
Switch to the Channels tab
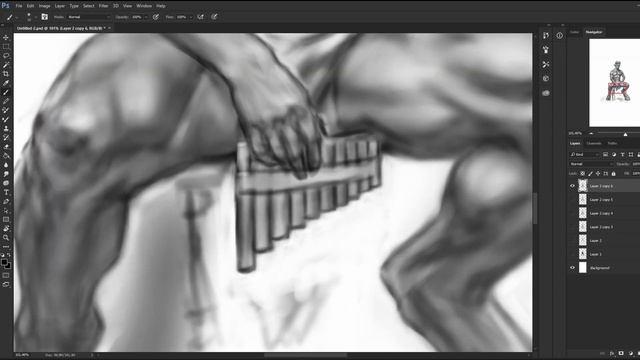click(x=593, y=143)
